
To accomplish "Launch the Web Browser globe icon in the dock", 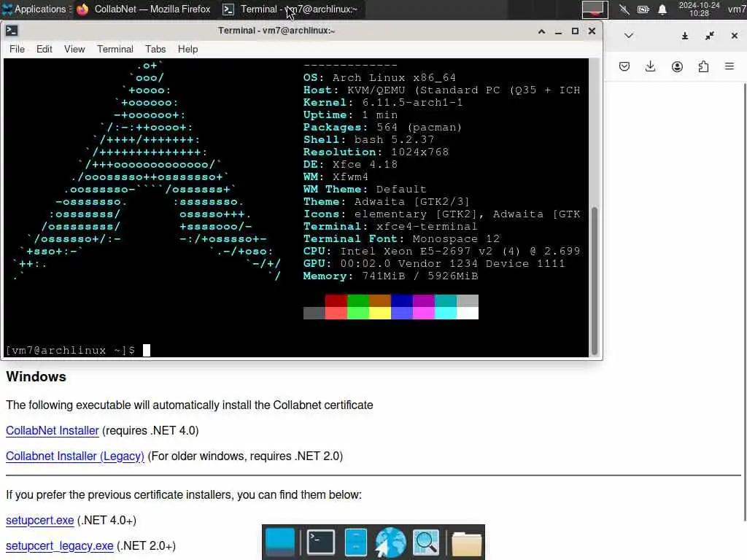I will [390, 542].
